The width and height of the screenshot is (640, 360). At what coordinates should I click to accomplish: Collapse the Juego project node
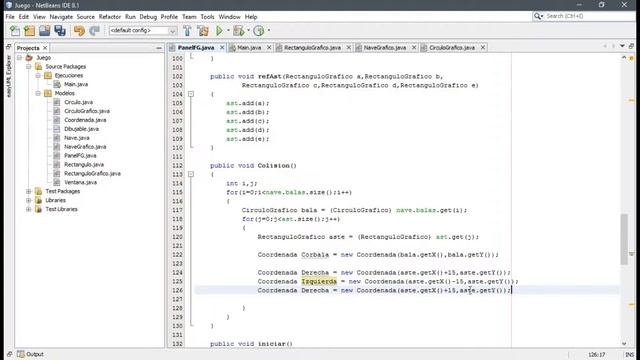[19, 58]
